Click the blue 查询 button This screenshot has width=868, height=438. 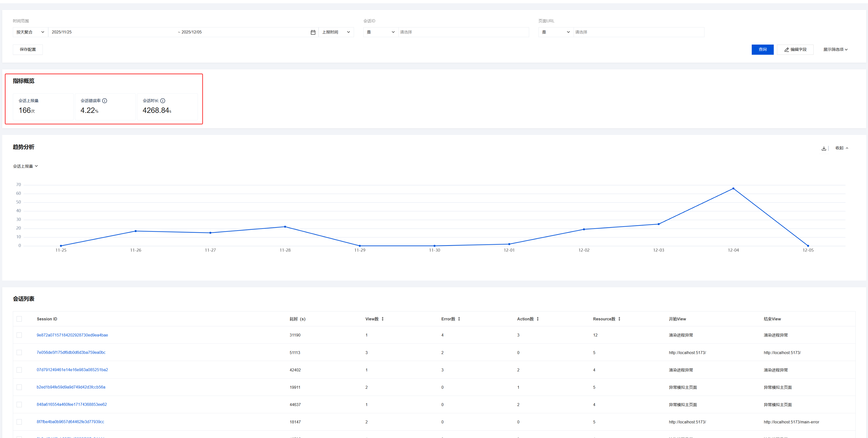pos(762,50)
